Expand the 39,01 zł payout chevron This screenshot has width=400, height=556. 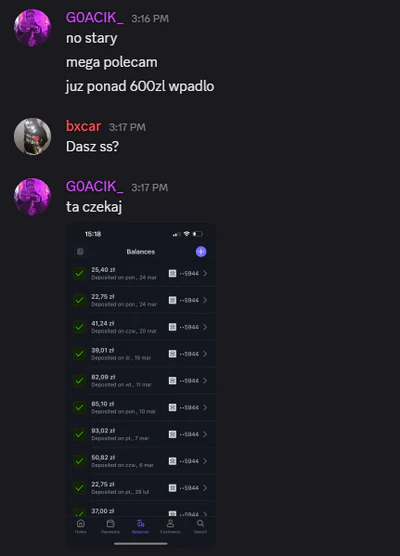click(x=205, y=354)
